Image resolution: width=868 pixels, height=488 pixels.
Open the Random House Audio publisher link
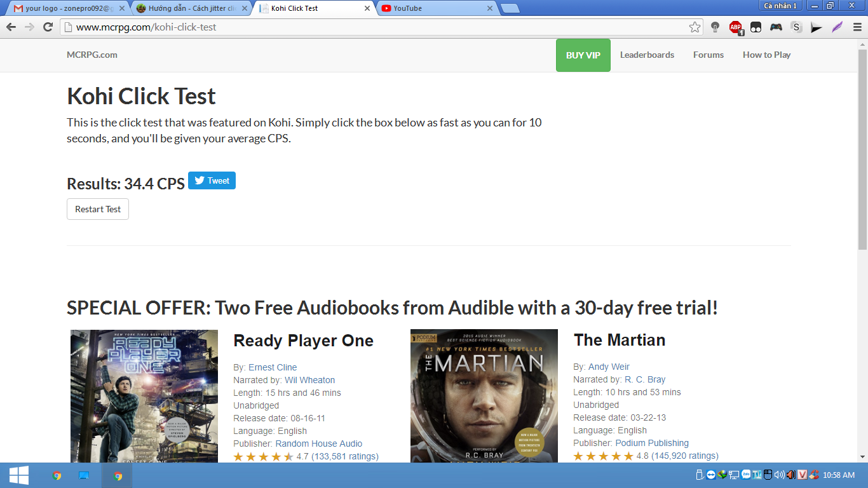319,444
